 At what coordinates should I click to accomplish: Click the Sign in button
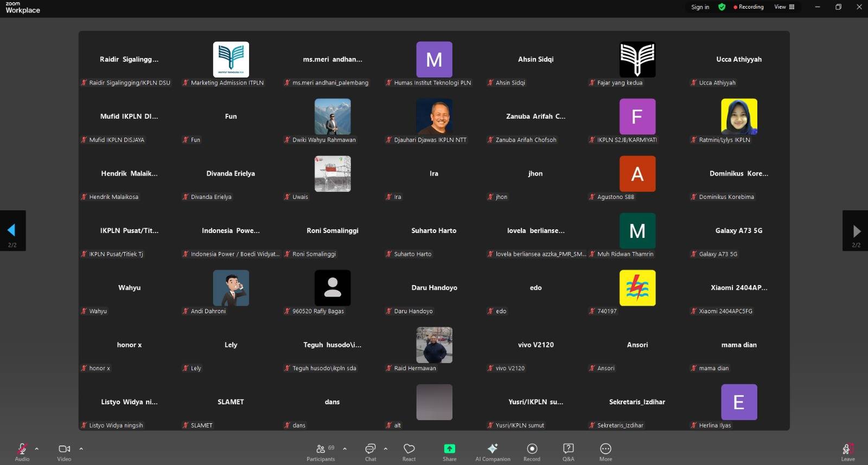[x=700, y=7]
